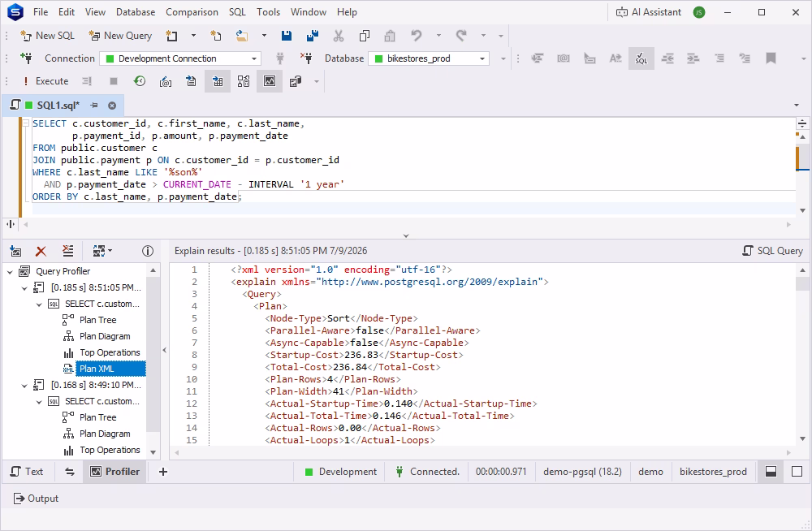
Task: Click the New Query button
Action: click(x=120, y=35)
